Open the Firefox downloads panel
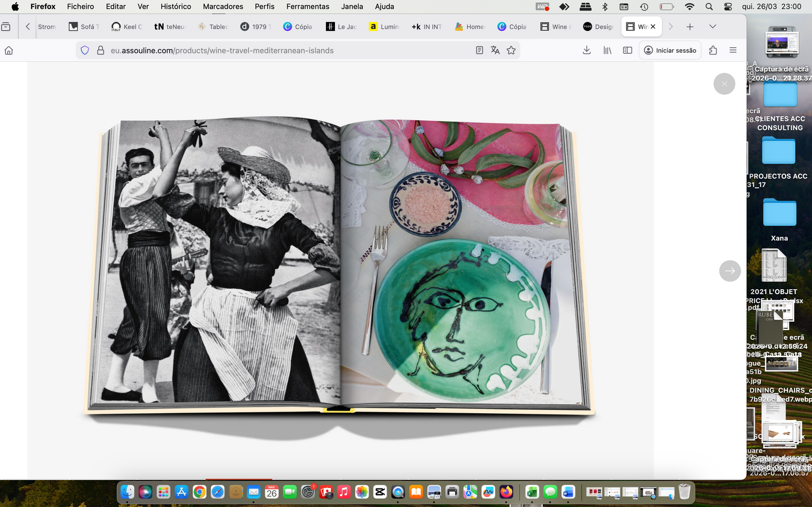 pos(587,51)
